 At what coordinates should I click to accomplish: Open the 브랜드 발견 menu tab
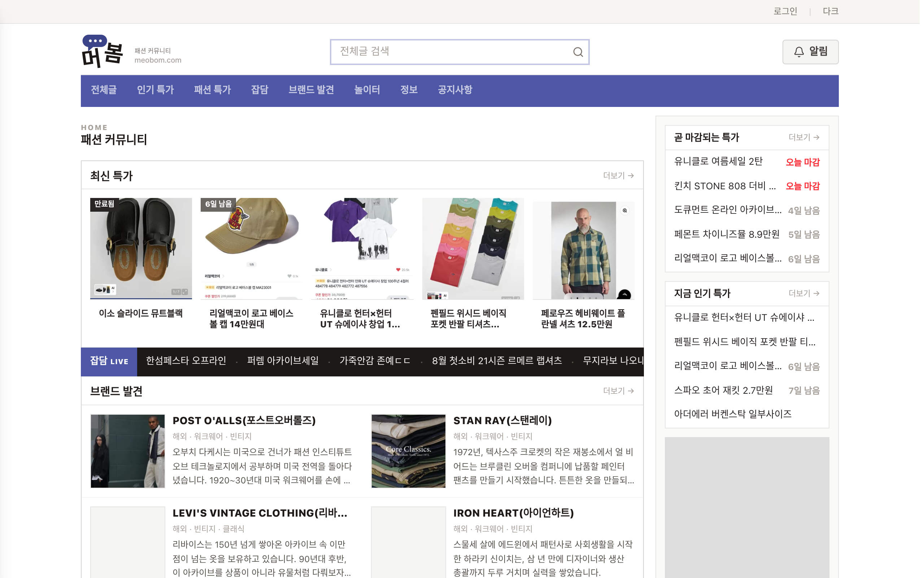point(312,90)
